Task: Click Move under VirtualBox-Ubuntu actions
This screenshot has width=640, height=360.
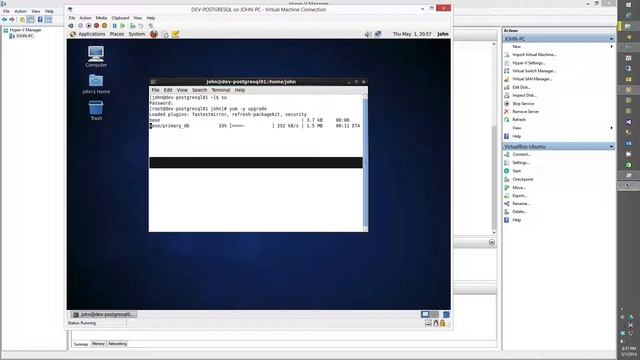Action: (519, 188)
